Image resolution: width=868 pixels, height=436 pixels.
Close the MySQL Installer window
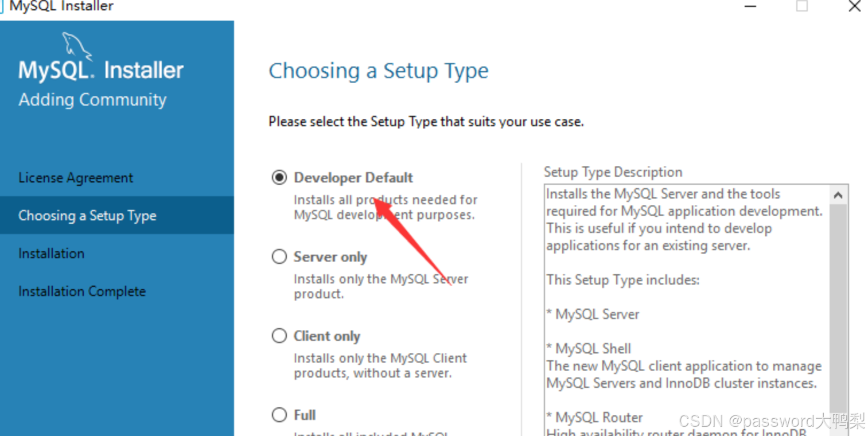pos(854,6)
